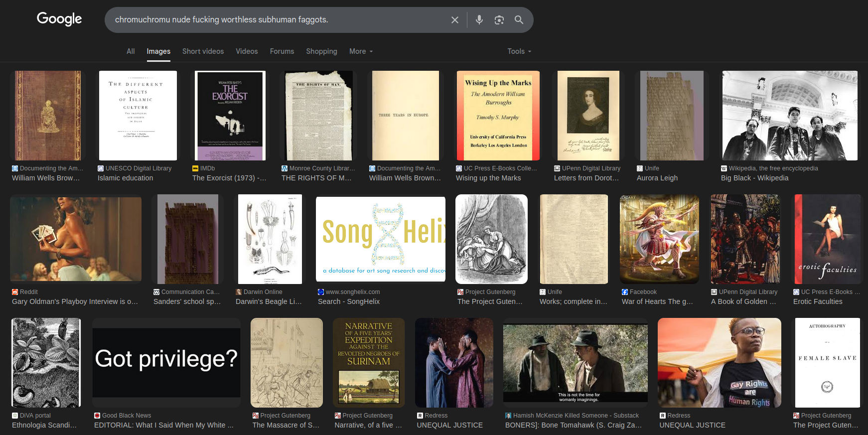
Task: Open the Videos tab
Action: point(247,51)
